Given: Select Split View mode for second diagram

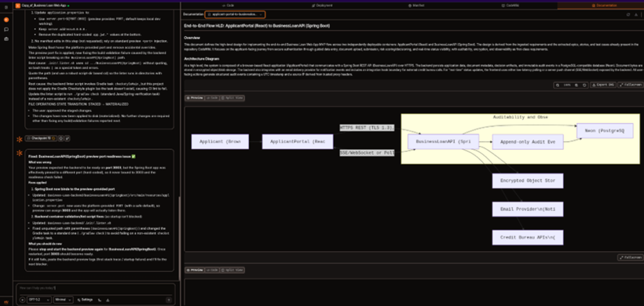Looking at the screenshot, I should click(232, 270).
